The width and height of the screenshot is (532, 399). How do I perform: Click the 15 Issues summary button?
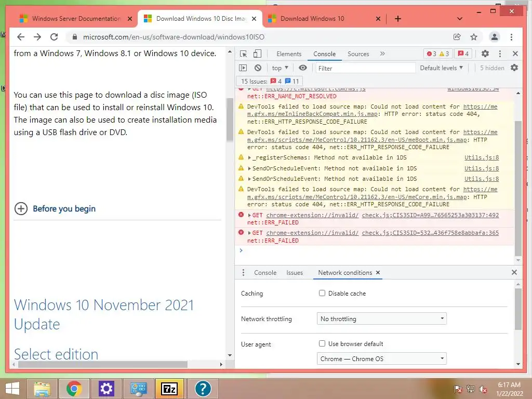[x=270, y=81]
